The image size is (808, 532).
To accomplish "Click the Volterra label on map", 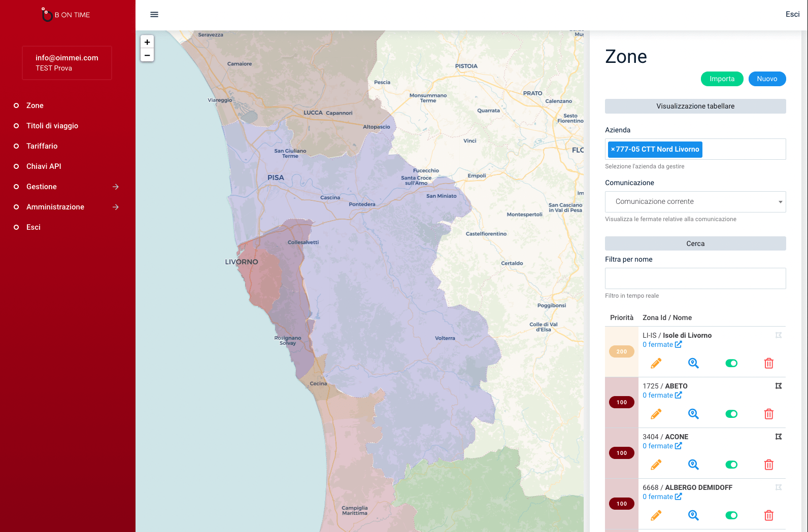I will (445, 338).
